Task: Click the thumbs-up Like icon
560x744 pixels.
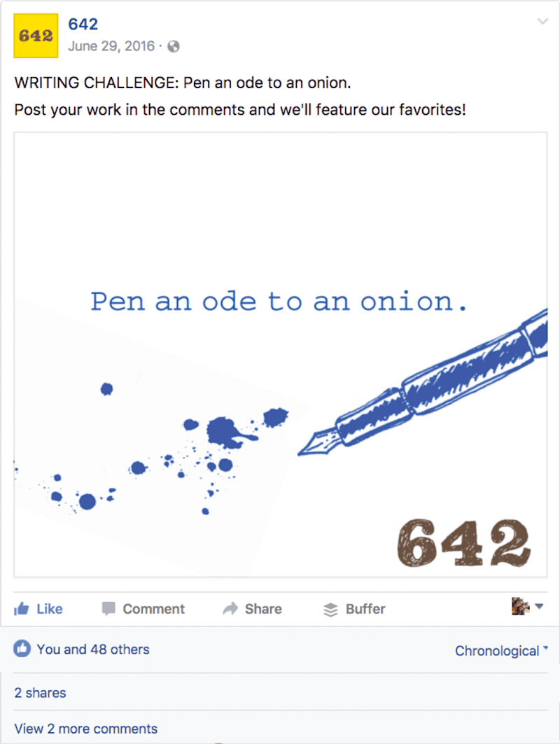Action: click(22, 609)
